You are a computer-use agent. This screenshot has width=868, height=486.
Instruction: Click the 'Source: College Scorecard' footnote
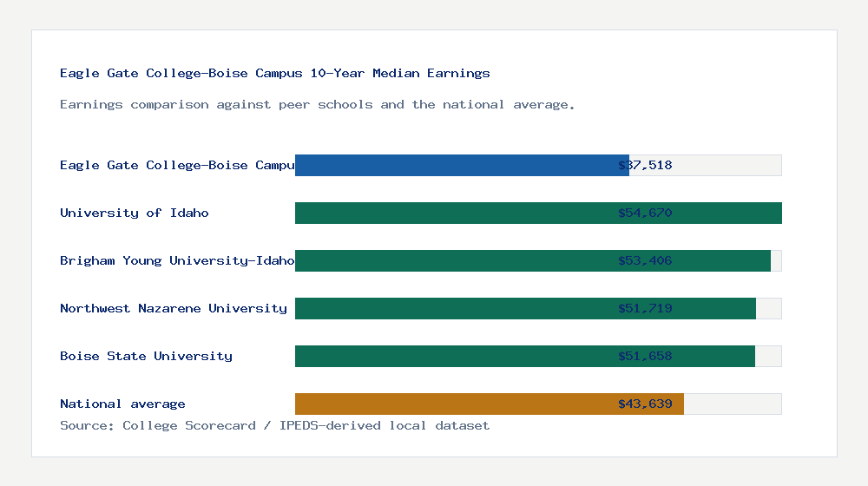click(274, 425)
